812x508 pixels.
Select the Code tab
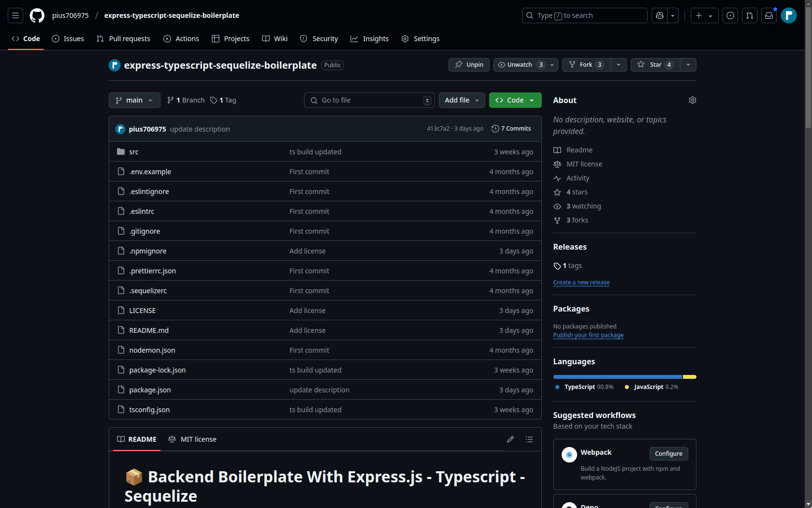[26, 39]
